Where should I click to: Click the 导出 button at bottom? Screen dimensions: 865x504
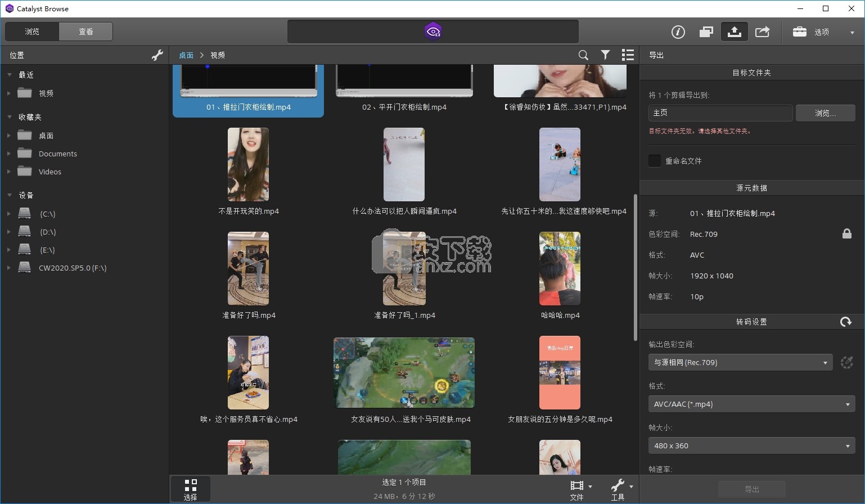coord(751,489)
